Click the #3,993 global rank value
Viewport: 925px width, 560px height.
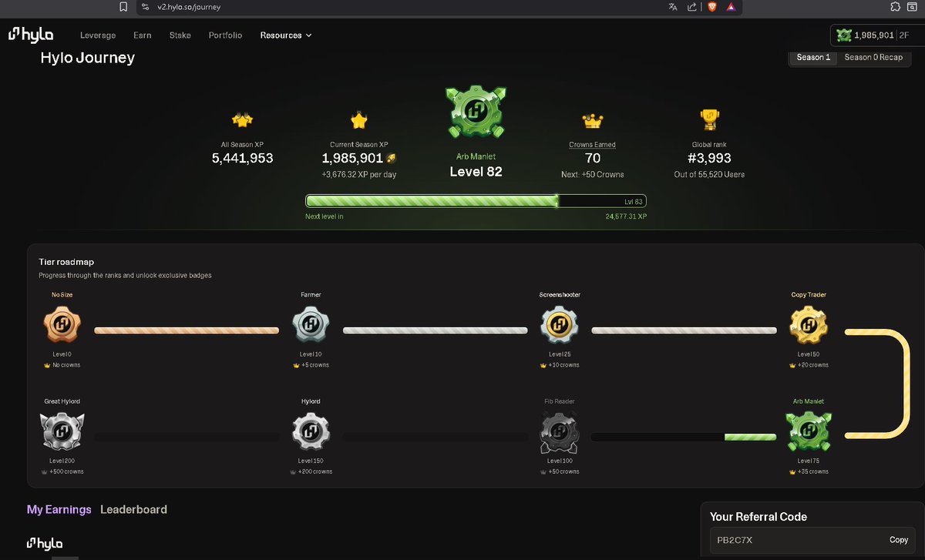pyautogui.click(x=709, y=159)
